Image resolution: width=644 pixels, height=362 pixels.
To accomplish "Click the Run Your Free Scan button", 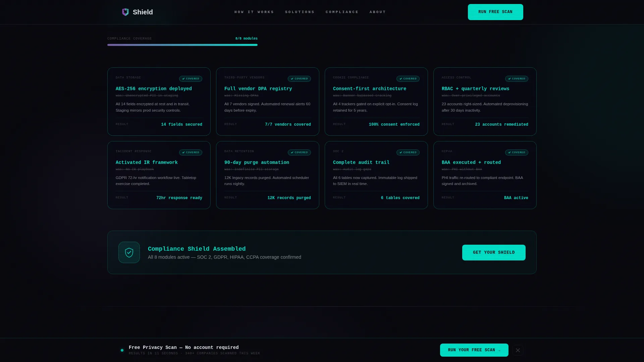I will pyautogui.click(x=474, y=350).
